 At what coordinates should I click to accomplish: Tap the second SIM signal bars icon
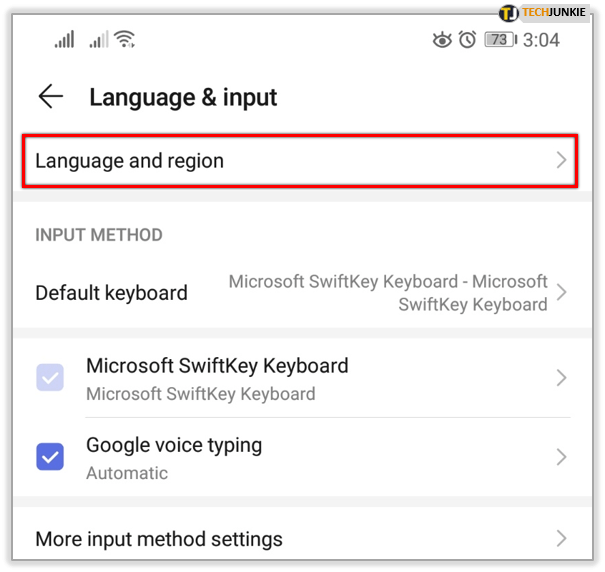coord(99,39)
